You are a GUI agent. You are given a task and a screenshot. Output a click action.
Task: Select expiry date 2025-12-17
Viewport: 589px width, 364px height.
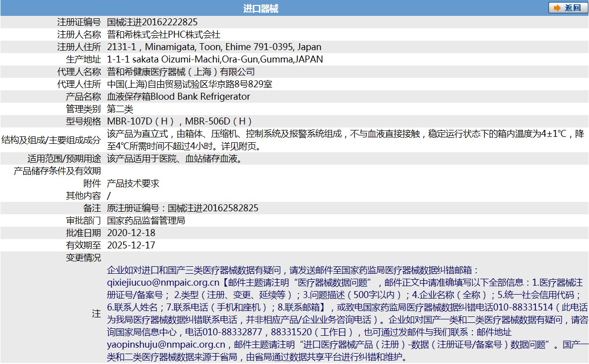pyautogui.click(x=131, y=245)
